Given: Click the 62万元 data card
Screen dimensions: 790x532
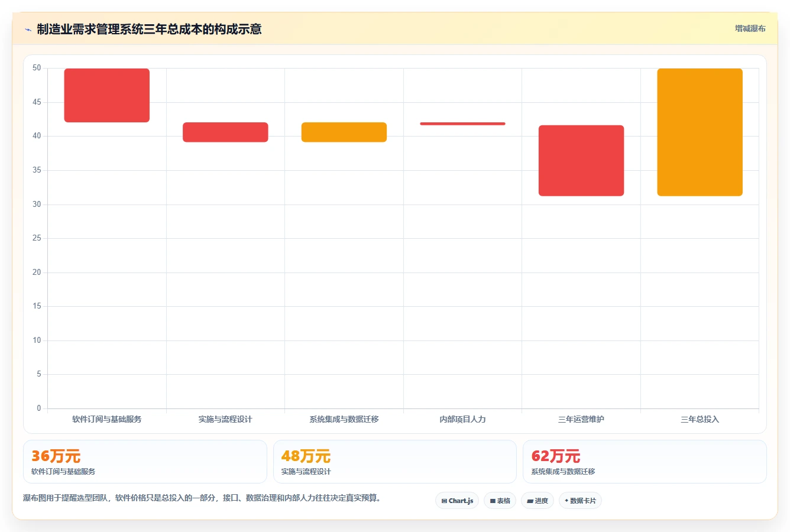Looking at the screenshot, I should pos(645,462).
